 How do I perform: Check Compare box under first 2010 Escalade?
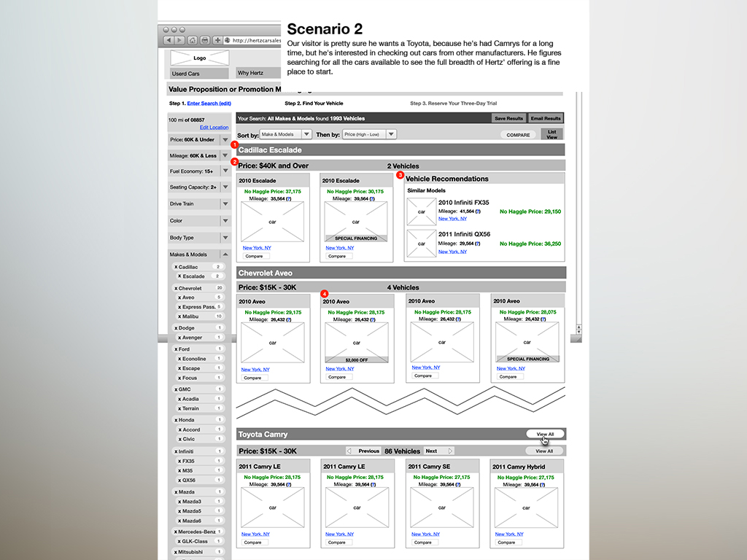252,256
